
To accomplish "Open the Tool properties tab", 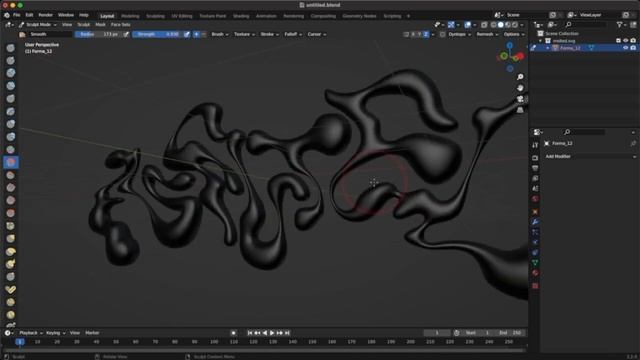I will pos(535,146).
